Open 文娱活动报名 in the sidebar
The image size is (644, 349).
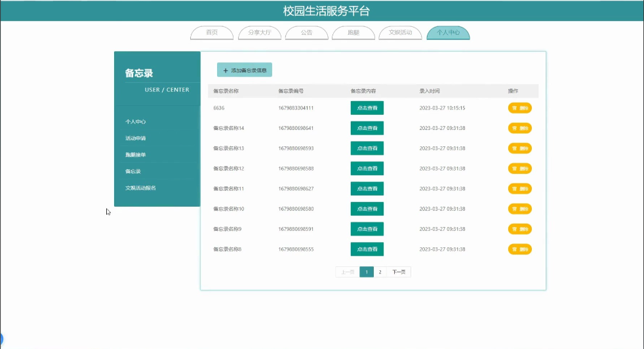click(140, 188)
